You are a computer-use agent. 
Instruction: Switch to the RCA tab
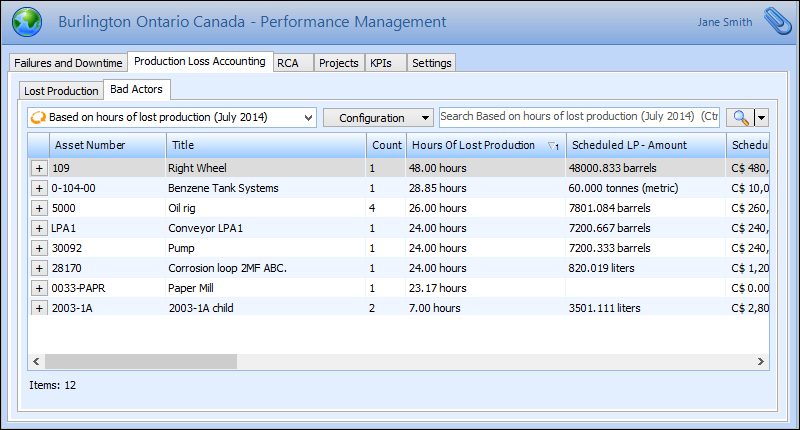tap(288, 63)
